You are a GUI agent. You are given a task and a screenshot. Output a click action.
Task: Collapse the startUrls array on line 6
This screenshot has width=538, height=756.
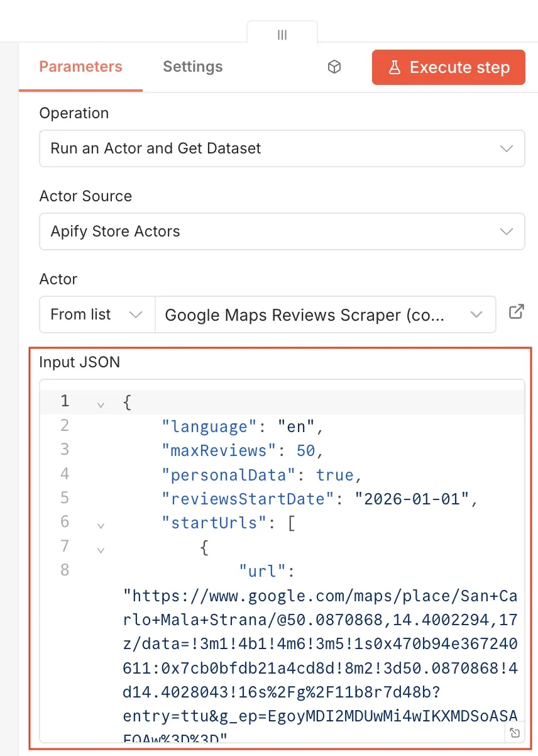click(x=101, y=525)
